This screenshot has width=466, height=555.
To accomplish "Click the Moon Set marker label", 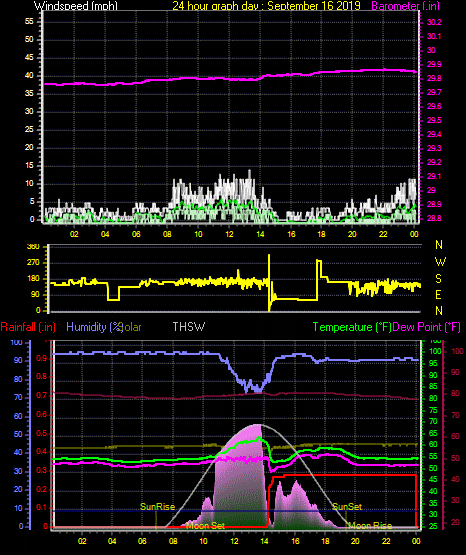I will point(205,526).
